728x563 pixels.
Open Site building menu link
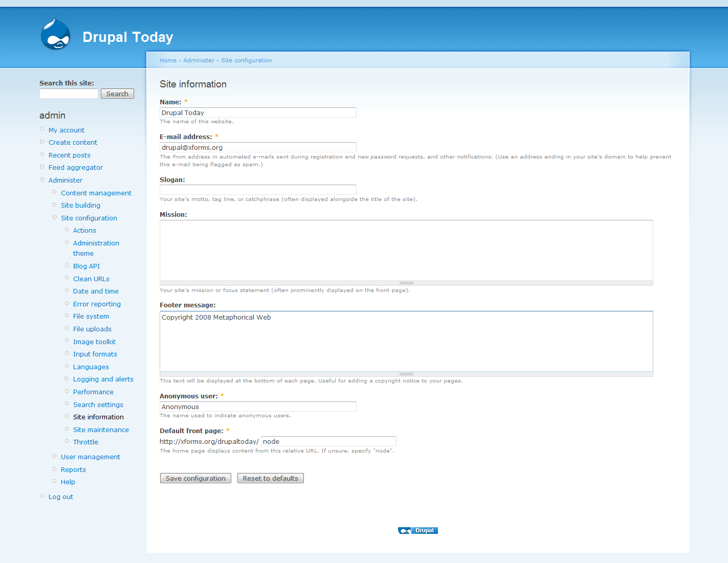80,205
